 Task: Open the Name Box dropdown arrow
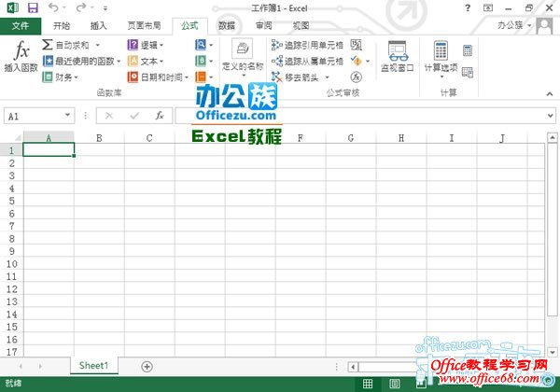tap(67, 115)
